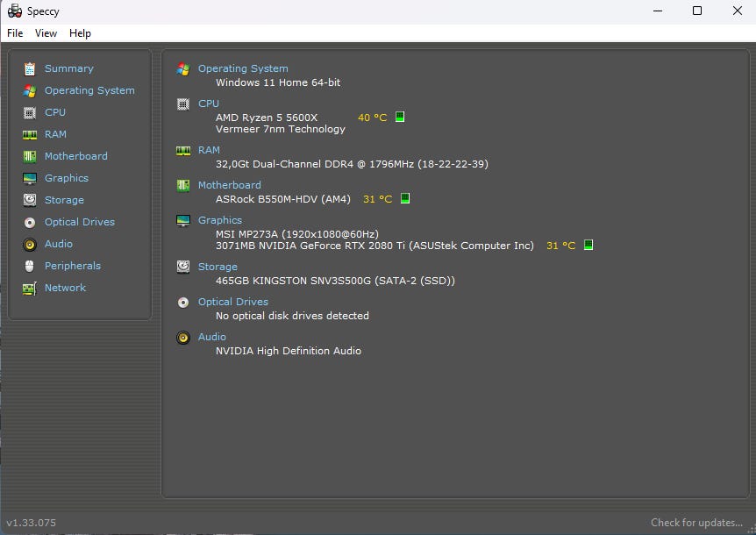Open Network section from sidebar
756x535 pixels.
coord(65,288)
